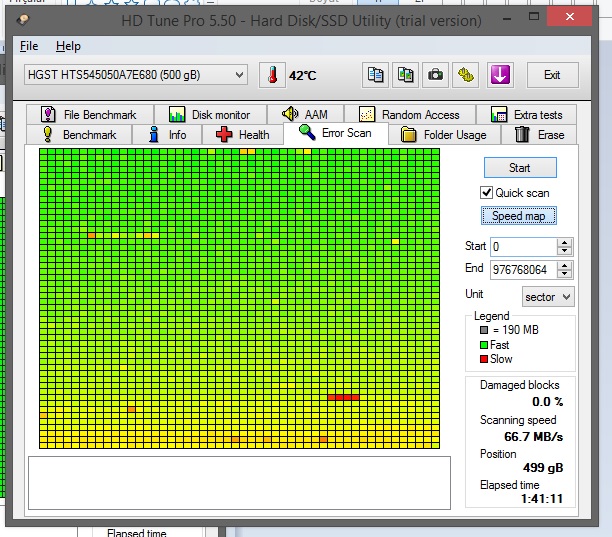The width and height of the screenshot is (612, 537).
Task: Click the 66.7 MB/s scanning speed value
Action: [x=533, y=437]
